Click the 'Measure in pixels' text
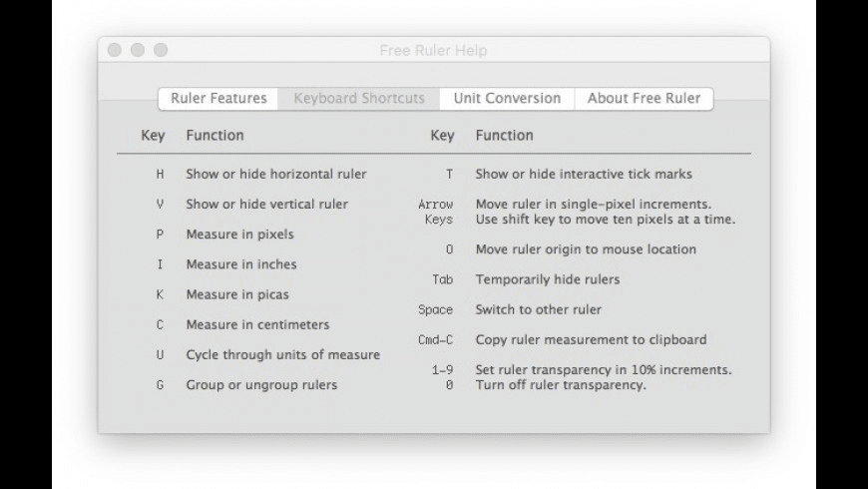 pos(239,235)
